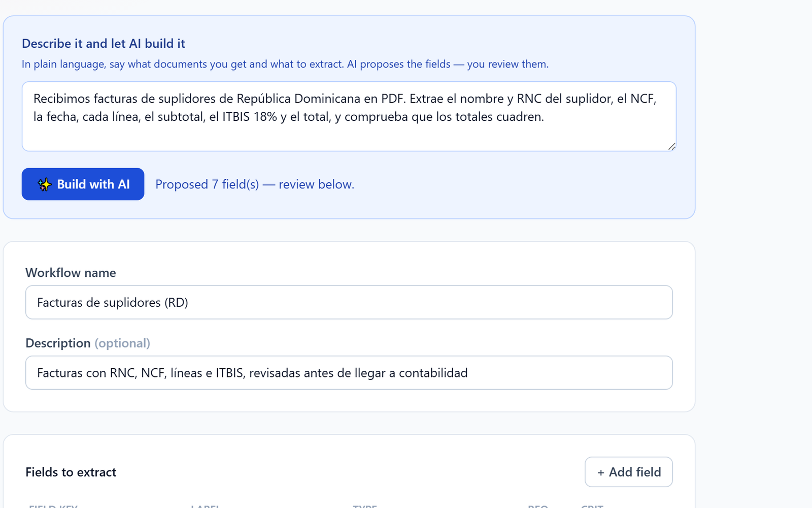This screenshot has height=508, width=812.
Task: Click the 'Workflow name' label
Action: click(71, 273)
